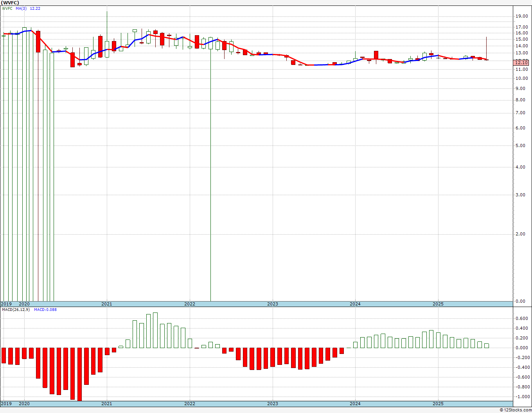Click the 19.00 price axis label
Screen dimensions: 532x413
522,16
